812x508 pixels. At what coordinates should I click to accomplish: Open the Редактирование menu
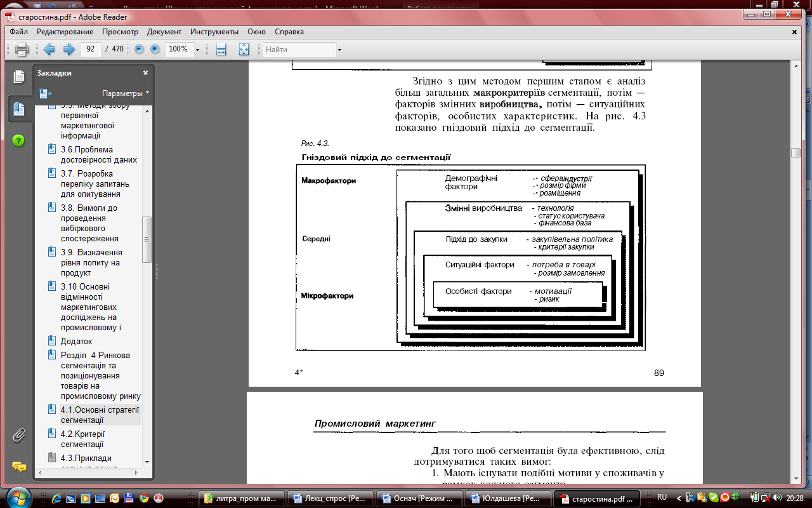click(x=65, y=31)
